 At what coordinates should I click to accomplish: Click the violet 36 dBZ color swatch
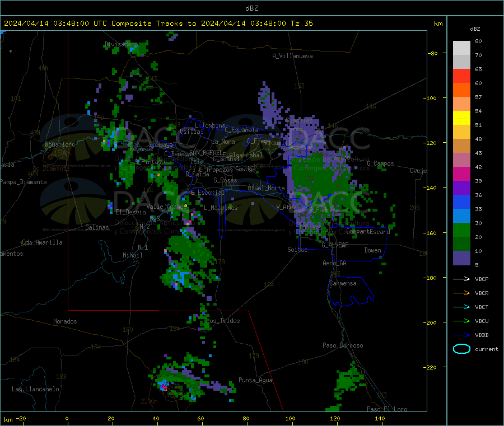pyautogui.click(x=461, y=188)
